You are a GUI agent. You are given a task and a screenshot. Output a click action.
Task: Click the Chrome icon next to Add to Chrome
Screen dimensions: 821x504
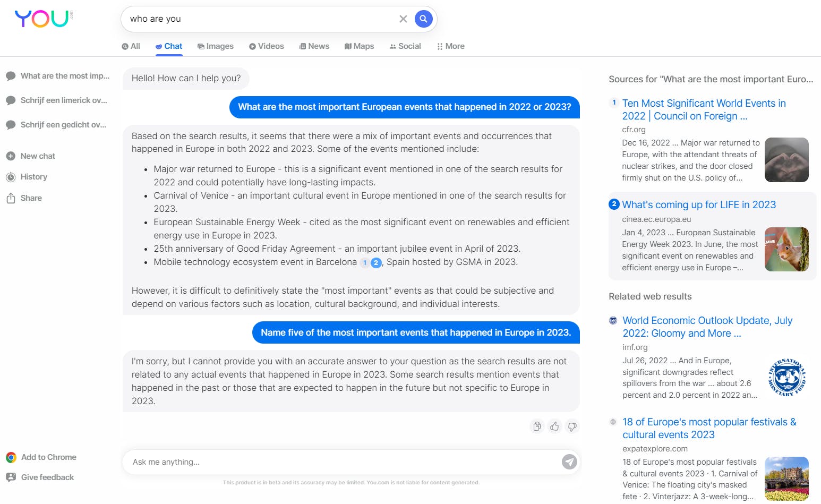(11, 457)
